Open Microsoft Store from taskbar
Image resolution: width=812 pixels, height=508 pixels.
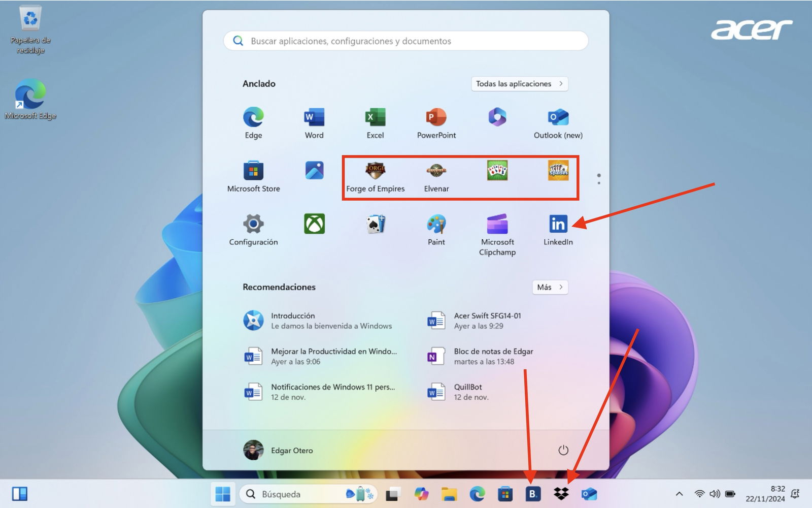click(505, 494)
